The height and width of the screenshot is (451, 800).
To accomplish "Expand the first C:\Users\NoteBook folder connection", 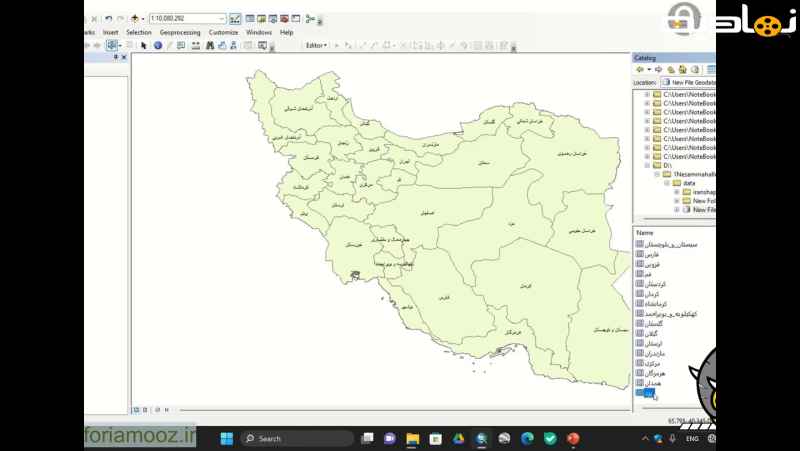I will pyautogui.click(x=647, y=94).
